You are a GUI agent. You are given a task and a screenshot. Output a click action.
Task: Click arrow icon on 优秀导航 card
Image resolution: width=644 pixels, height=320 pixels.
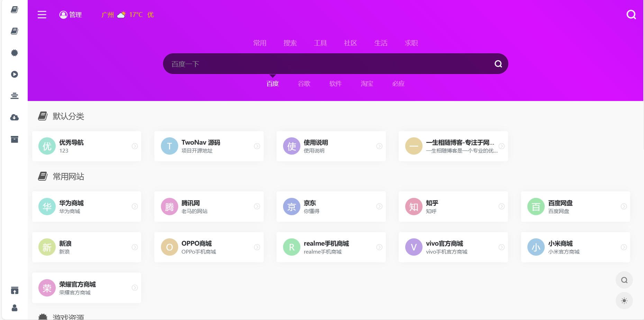(135, 146)
